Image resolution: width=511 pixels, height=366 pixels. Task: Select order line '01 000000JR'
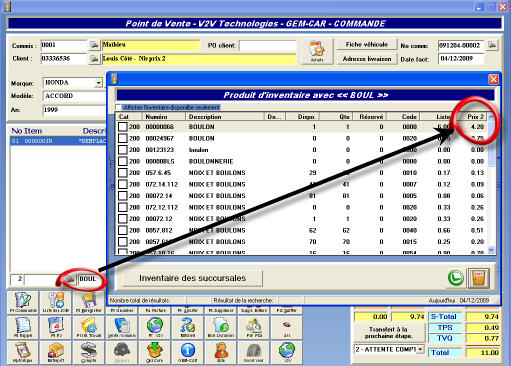[58, 141]
